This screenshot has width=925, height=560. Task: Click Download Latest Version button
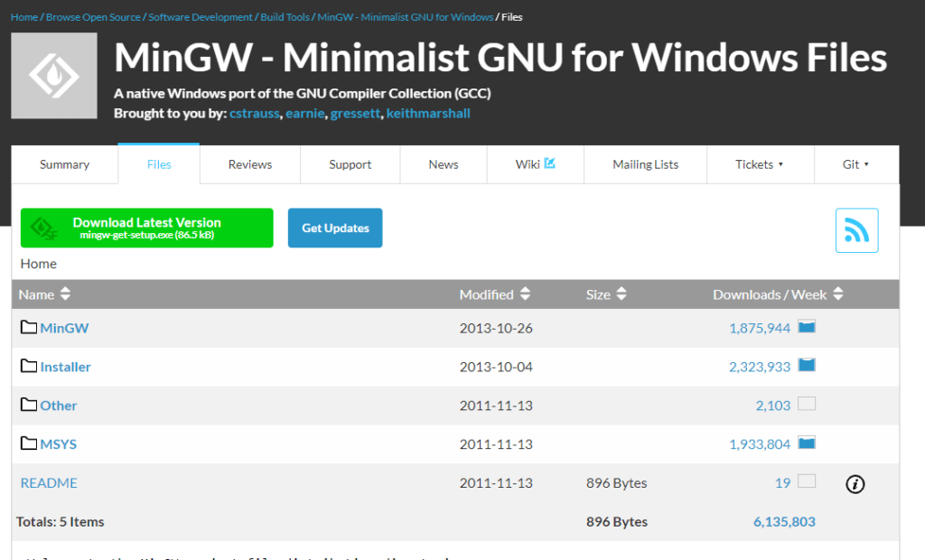[147, 228]
